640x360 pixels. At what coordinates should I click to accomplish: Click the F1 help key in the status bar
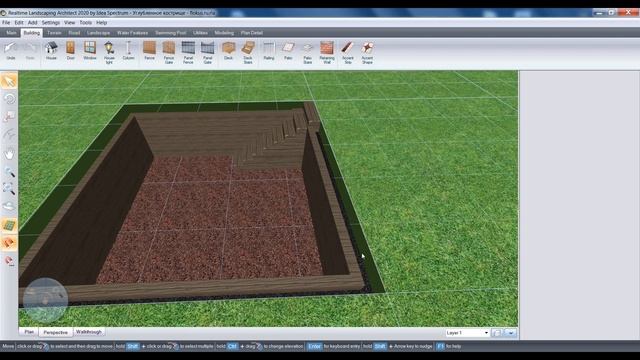[x=440, y=346]
